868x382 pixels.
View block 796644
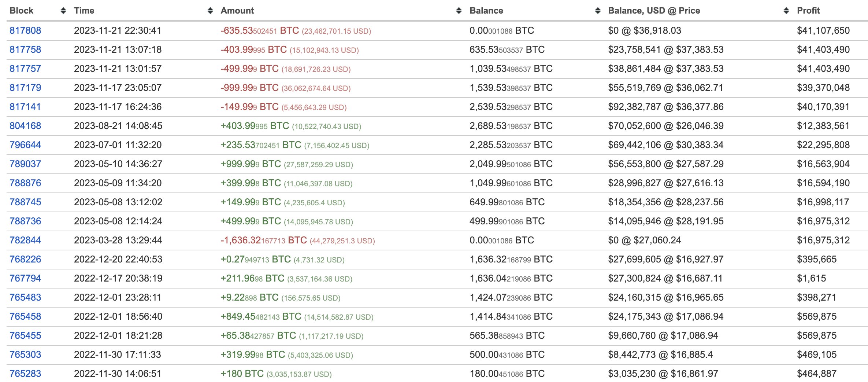25,145
